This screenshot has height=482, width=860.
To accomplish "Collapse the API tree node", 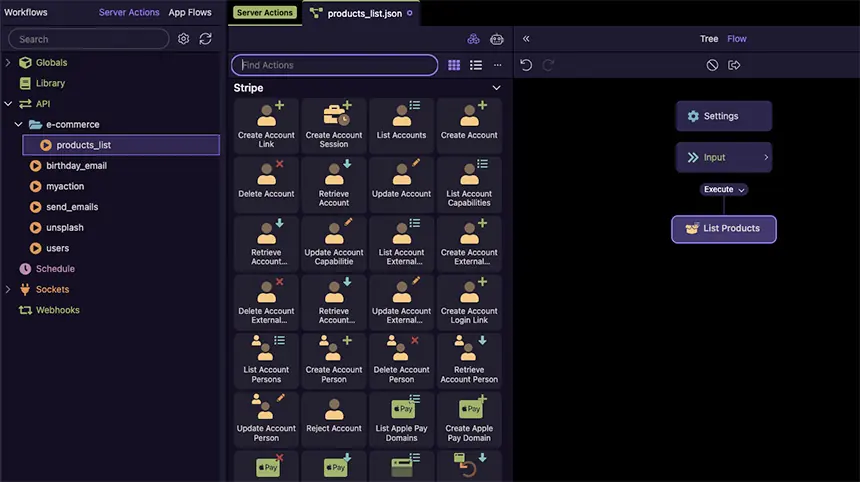I will coord(8,104).
